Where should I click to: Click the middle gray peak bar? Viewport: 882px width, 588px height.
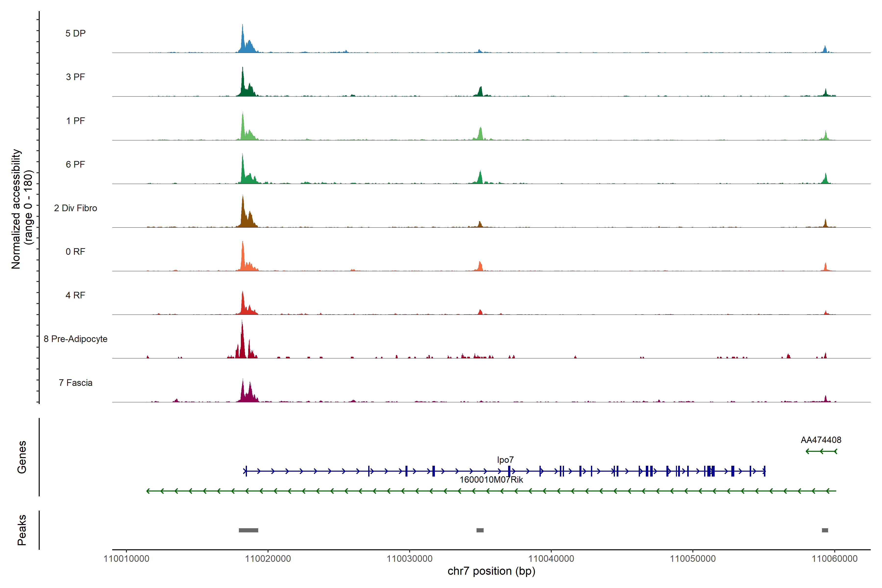pyautogui.click(x=480, y=530)
